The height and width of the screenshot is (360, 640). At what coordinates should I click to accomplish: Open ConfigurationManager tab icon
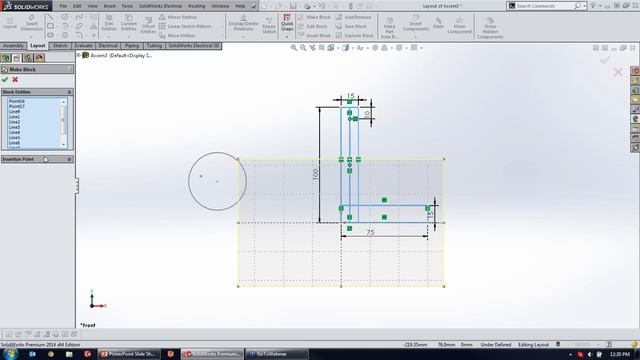28,58
